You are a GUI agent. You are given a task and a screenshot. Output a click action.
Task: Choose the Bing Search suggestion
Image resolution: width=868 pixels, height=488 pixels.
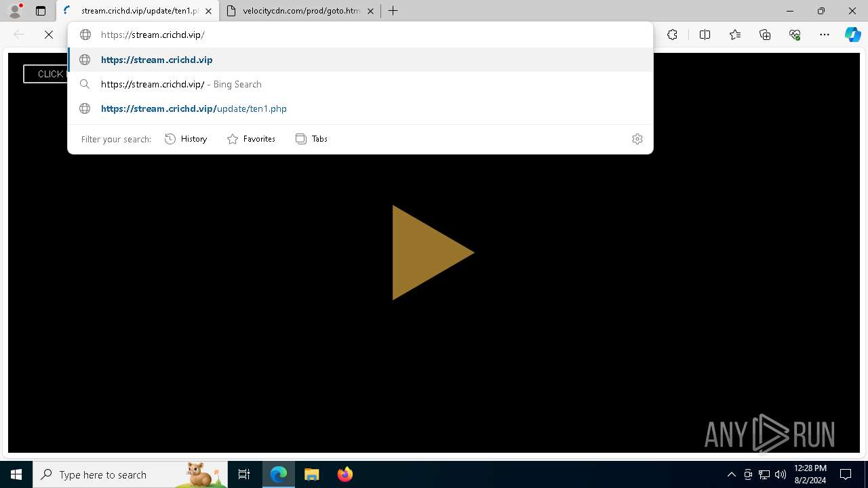pos(360,84)
